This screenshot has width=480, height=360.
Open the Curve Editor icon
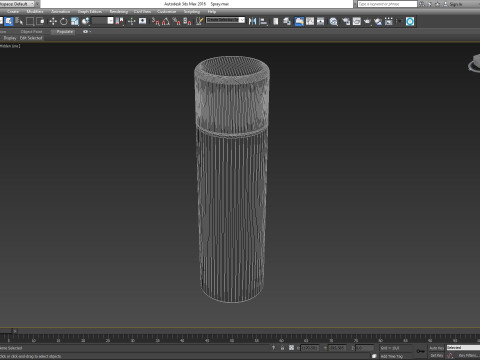(x=310, y=22)
